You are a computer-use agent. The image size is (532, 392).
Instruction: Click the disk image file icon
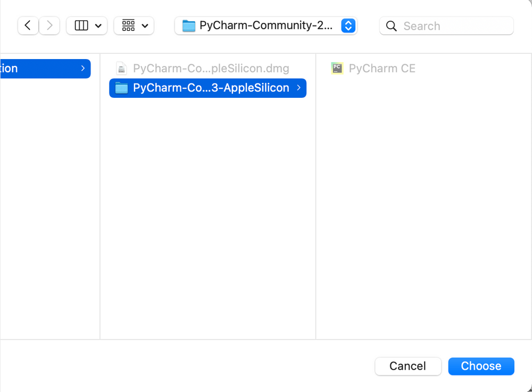click(x=122, y=69)
